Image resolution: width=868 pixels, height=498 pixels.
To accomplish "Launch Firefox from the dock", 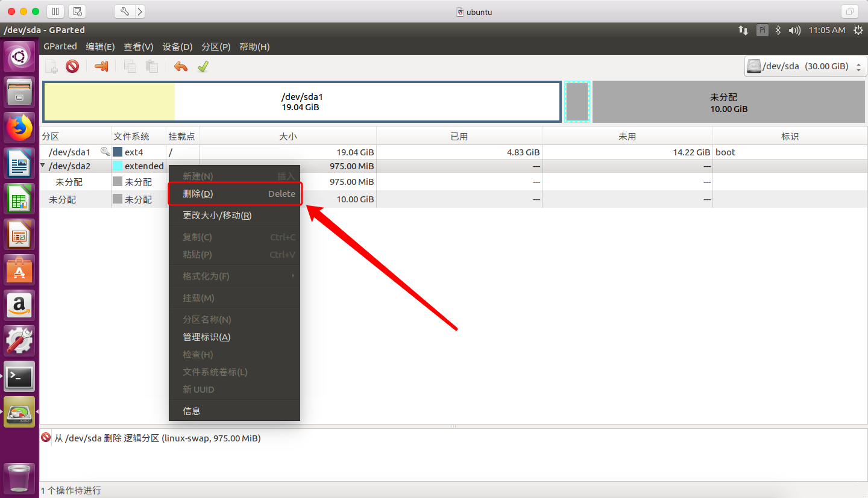I will click(19, 128).
